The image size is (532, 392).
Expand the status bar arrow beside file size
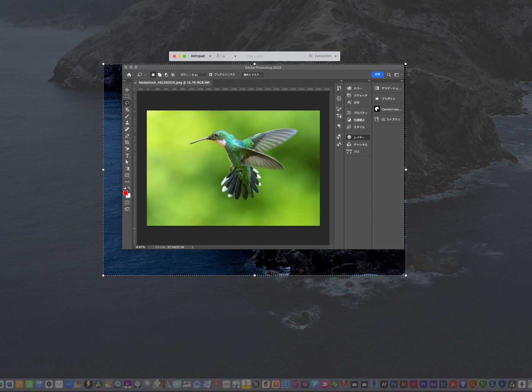[192, 247]
